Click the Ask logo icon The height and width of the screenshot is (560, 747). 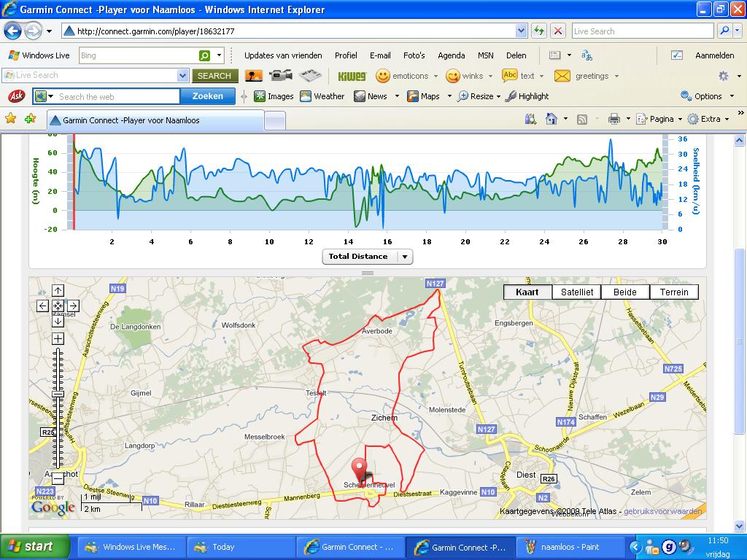click(x=17, y=96)
